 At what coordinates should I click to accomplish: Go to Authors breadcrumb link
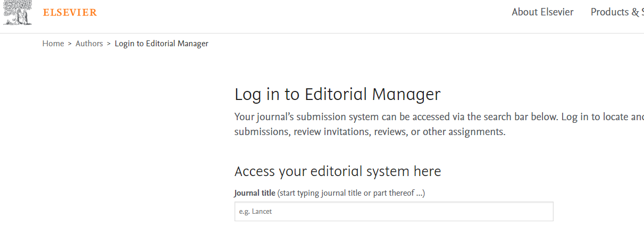pos(89,44)
